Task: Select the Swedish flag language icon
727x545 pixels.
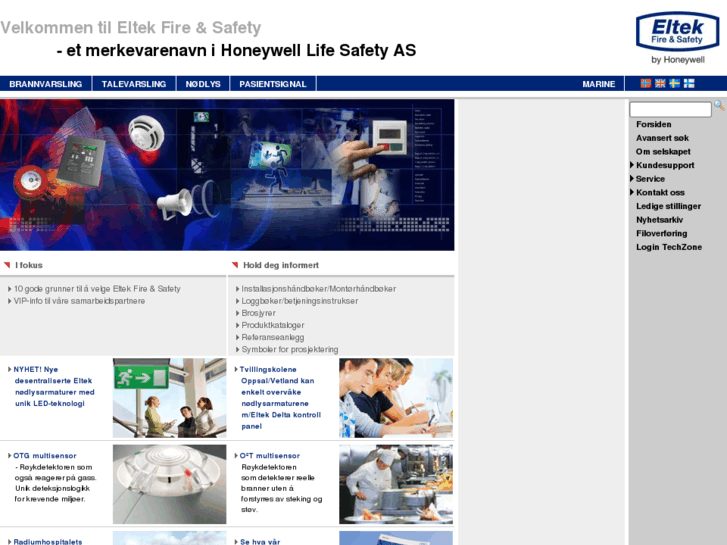Action: pyautogui.click(x=675, y=83)
